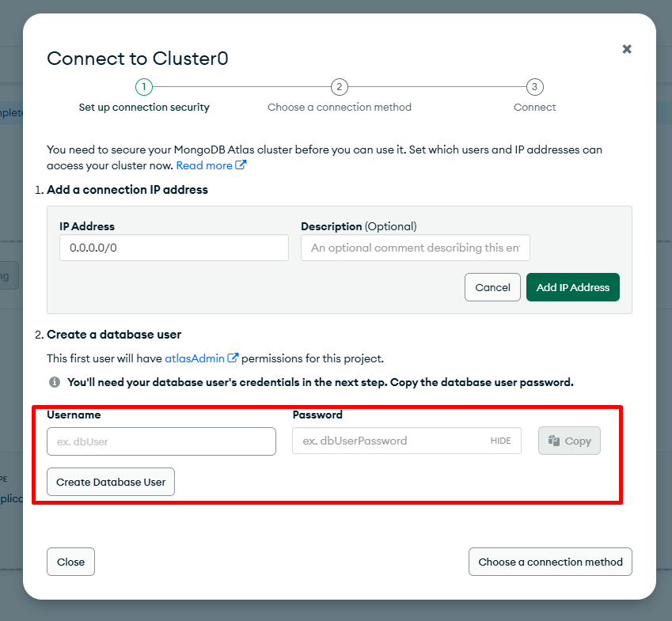Click the step 2 circle indicator

pos(340,87)
